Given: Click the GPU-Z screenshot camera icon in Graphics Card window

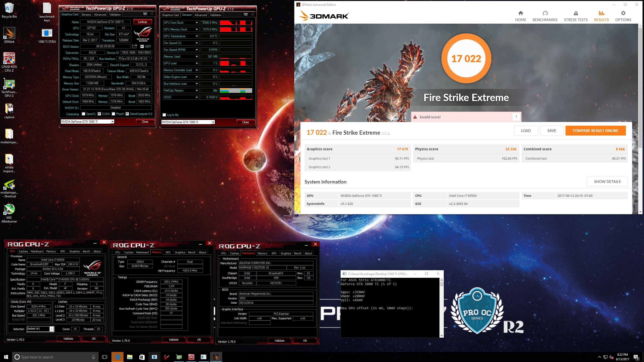Looking at the screenshot, I should (145, 14).
